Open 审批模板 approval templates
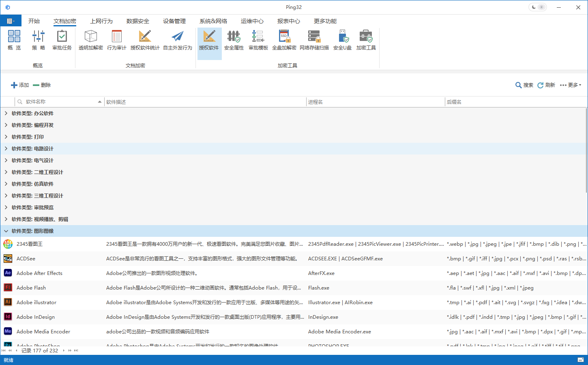The height and width of the screenshot is (365, 588). pos(258,40)
